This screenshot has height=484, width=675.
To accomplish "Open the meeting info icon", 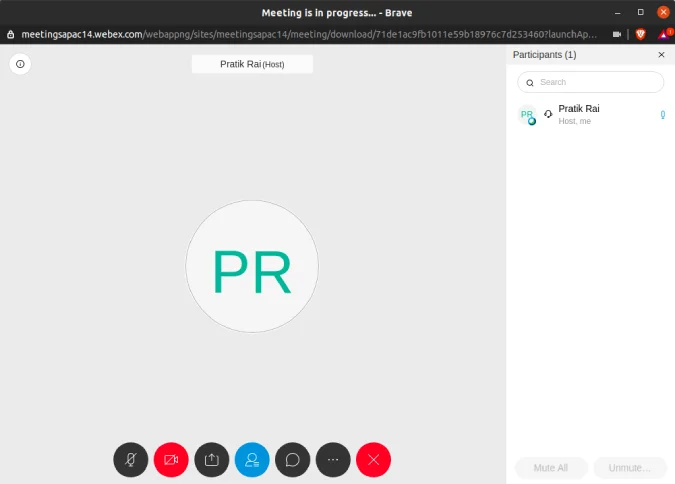I will point(20,64).
